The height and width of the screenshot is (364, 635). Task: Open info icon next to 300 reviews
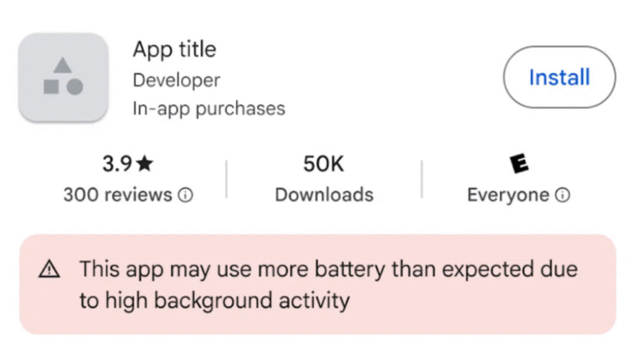pyautogui.click(x=185, y=196)
